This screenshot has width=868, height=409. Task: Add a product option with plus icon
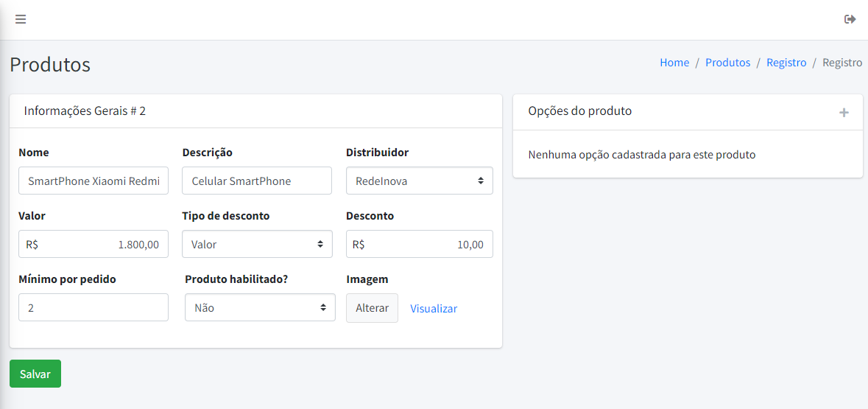844,113
